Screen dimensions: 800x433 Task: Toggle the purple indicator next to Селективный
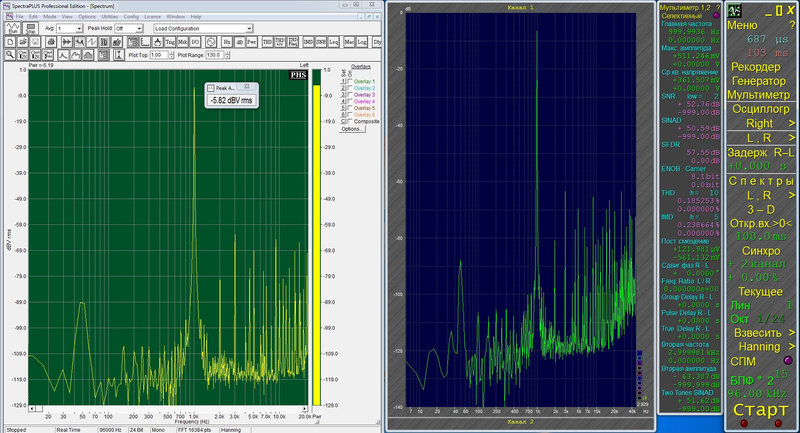716,15
